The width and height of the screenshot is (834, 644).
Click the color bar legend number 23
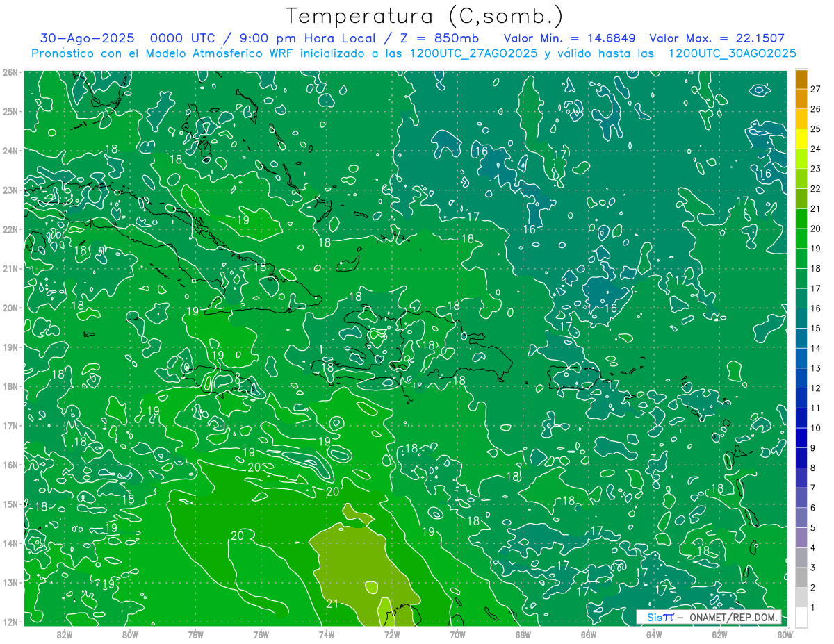click(816, 169)
